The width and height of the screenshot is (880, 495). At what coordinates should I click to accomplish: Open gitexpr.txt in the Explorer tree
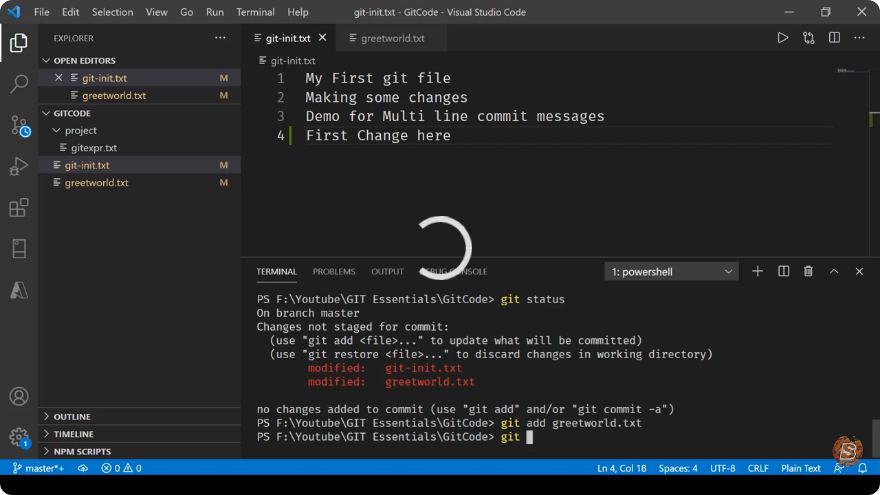point(94,148)
